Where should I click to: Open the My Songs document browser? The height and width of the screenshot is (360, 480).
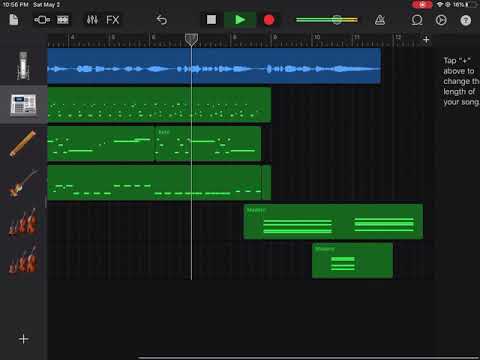[x=14, y=20]
